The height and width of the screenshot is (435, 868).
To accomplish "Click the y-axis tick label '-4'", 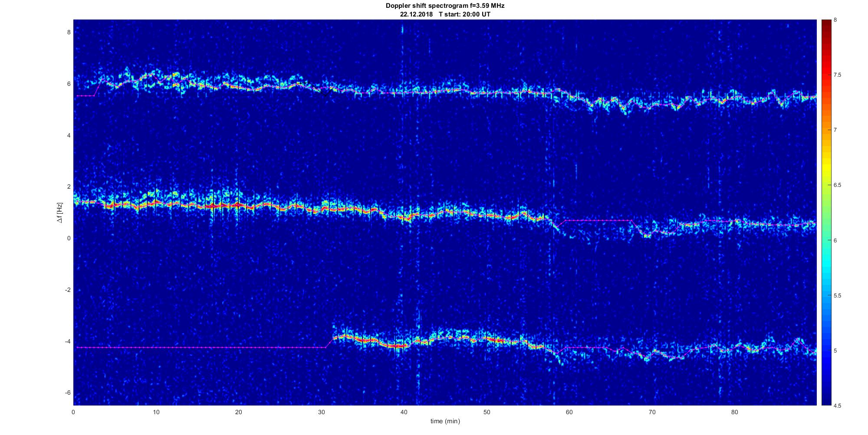I will pos(68,341).
